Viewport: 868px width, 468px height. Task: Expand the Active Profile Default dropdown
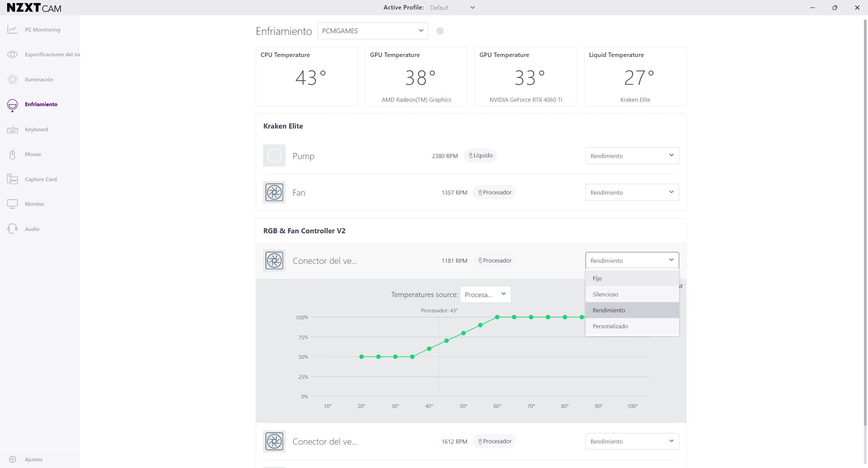pos(452,7)
